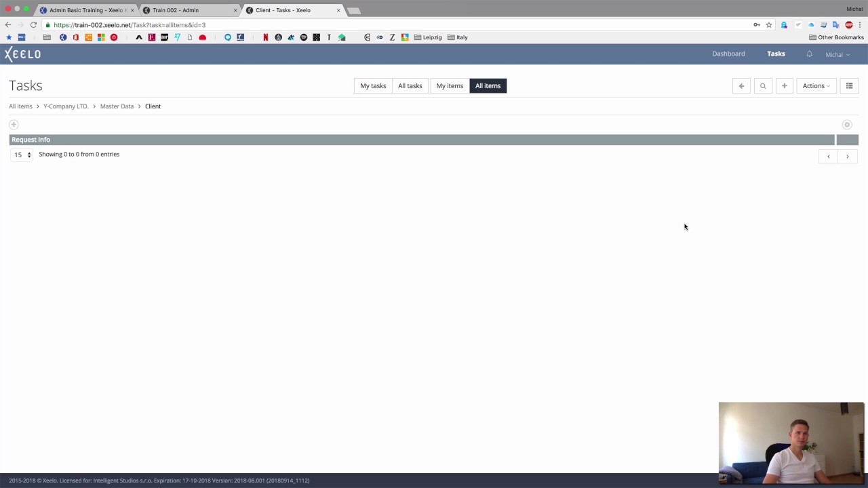
Task: Switch to My items tab
Action: point(450,86)
